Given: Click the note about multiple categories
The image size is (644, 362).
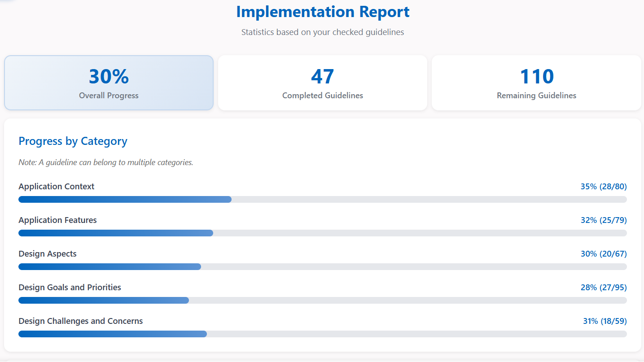Looking at the screenshot, I should (x=106, y=162).
